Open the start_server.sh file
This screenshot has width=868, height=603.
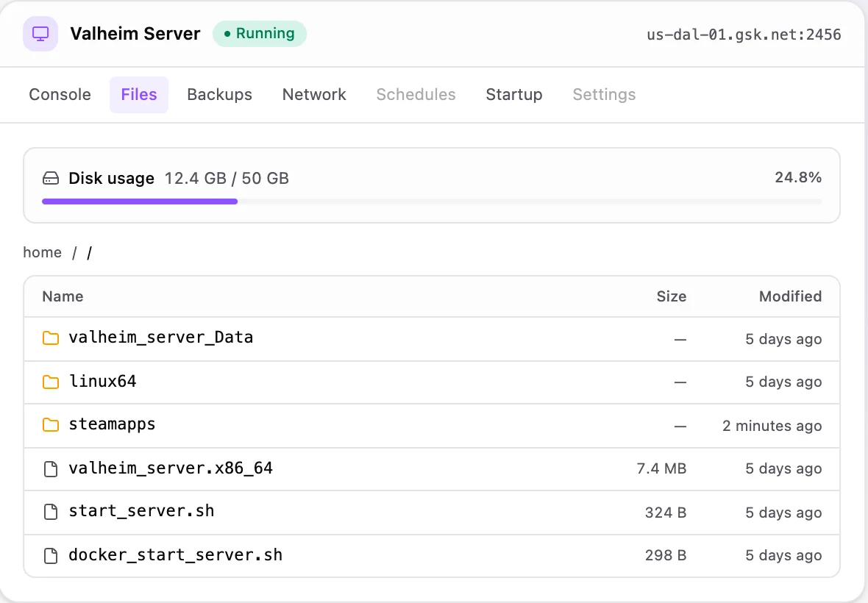[142, 512]
